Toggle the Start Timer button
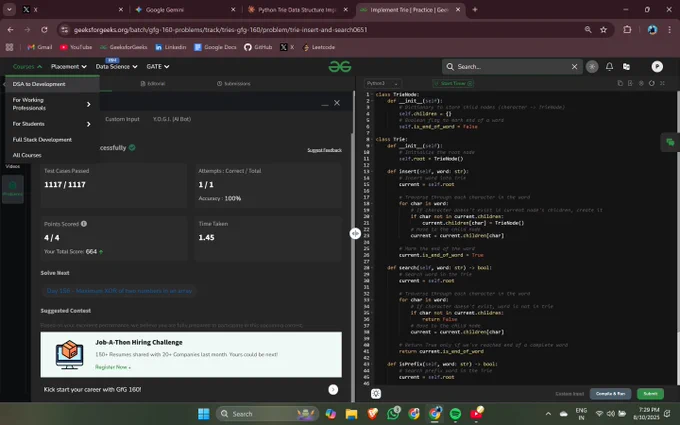Viewport: 680px width, 425px height. [x=453, y=83]
